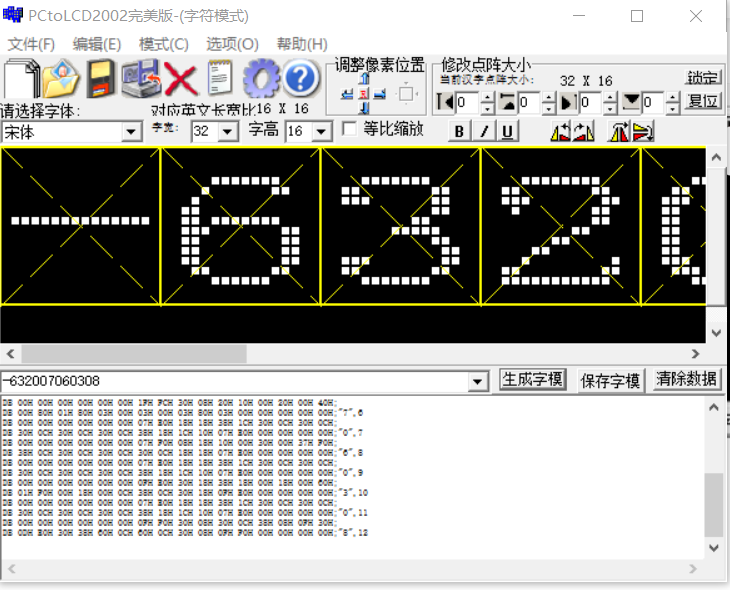
Task: Click the new blank page icon
Action: coord(21,78)
